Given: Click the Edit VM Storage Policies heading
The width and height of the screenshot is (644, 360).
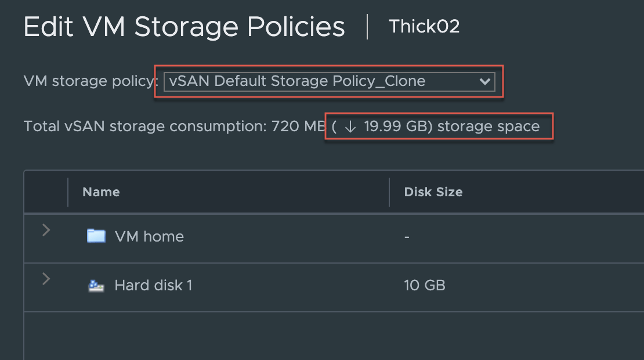Looking at the screenshot, I should [184, 27].
